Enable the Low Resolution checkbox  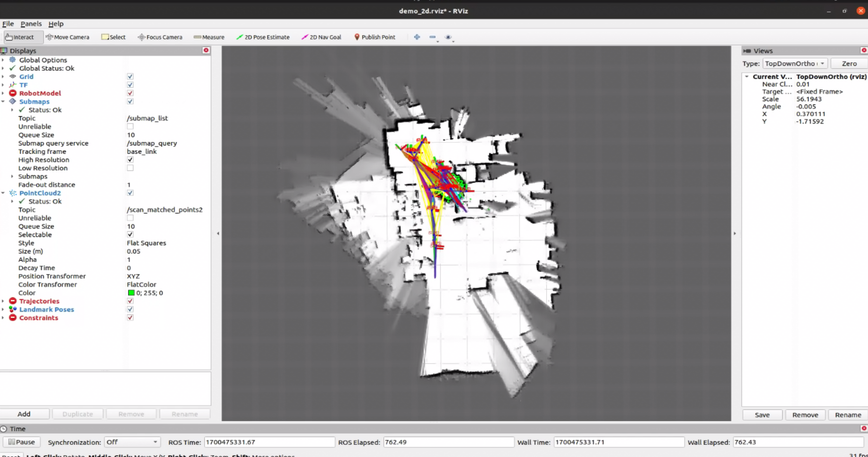[x=130, y=168]
